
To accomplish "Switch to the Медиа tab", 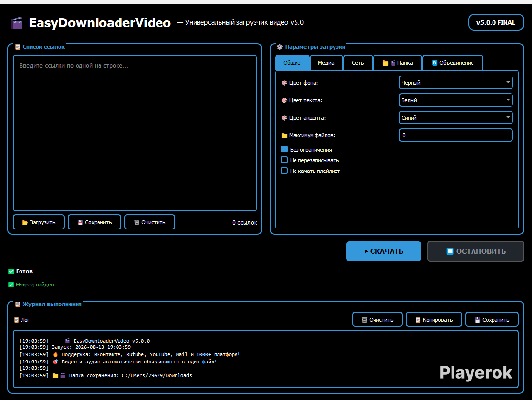I will point(326,63).
